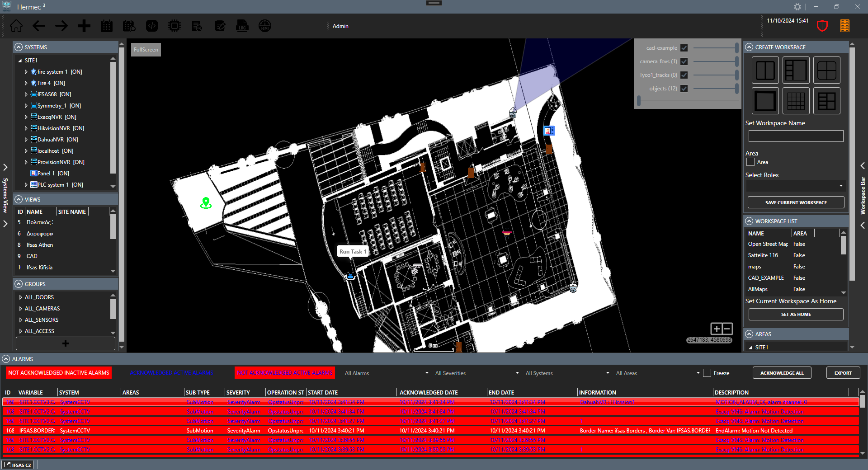Screen dimensions: 868x470
Task: Toggle the objects (12) layer checkbox
Action: (x=684, y=89)
